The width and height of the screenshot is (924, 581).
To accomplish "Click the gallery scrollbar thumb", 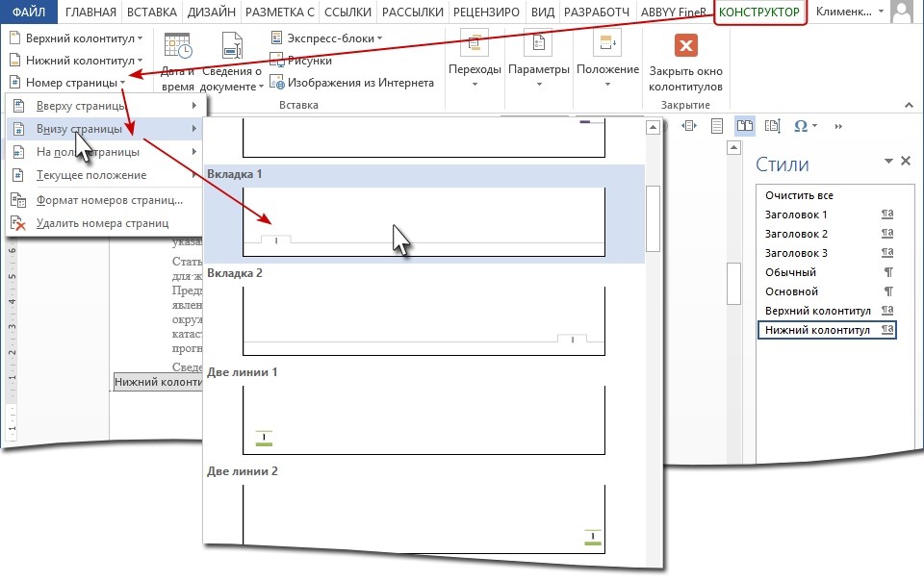I will pos(653,219).
